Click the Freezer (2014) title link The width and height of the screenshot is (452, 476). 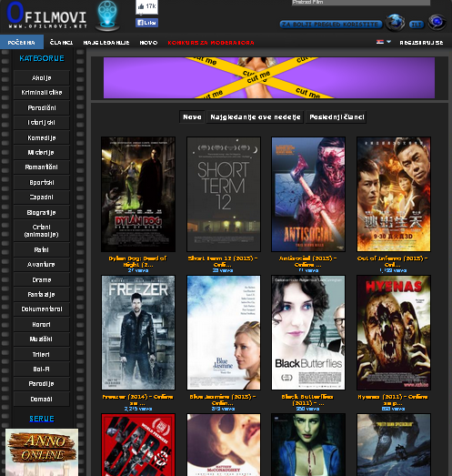pos(137,400)
